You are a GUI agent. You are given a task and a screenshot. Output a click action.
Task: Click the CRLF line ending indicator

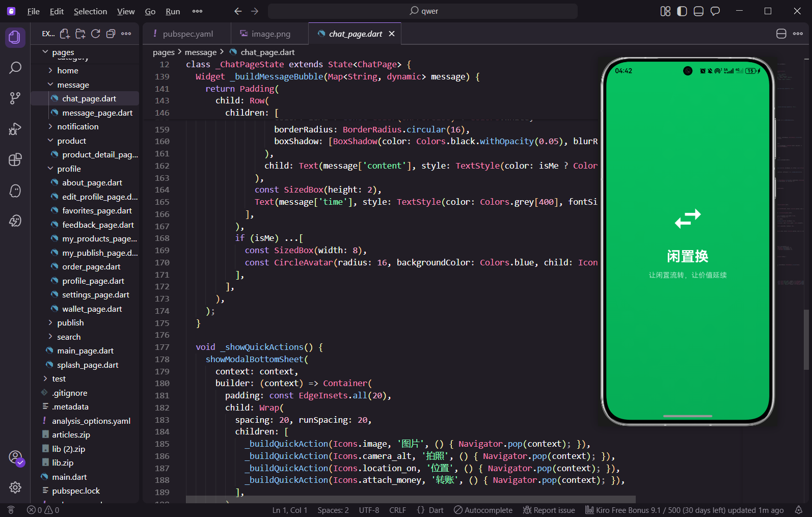397,510
